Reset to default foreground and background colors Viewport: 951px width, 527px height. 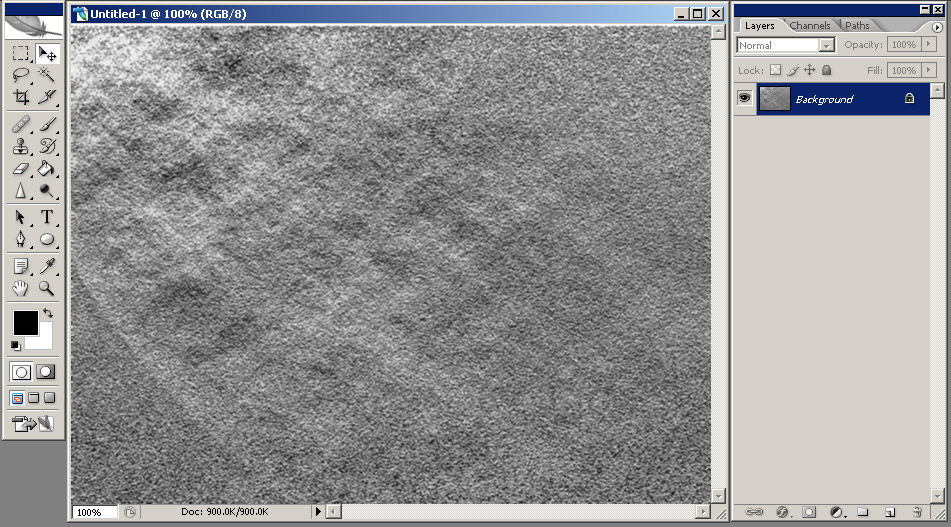[x=16, y=346]
